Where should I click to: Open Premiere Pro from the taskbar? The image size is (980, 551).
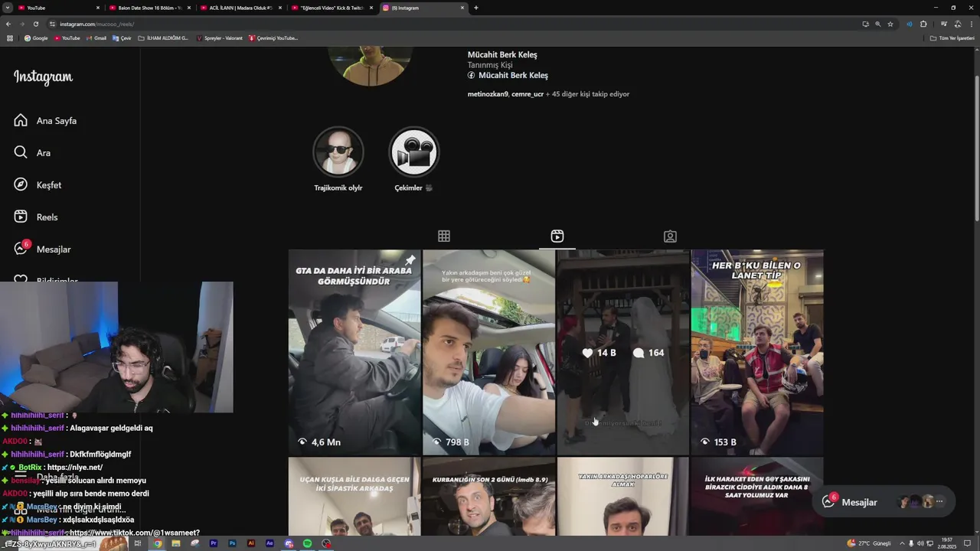point(213,543)
